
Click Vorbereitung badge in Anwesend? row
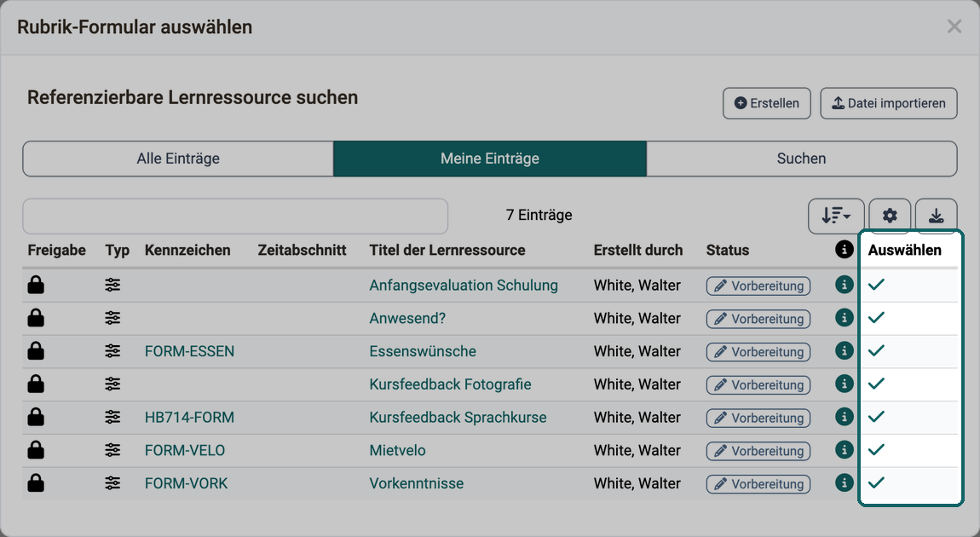click(x=758, y=319)
